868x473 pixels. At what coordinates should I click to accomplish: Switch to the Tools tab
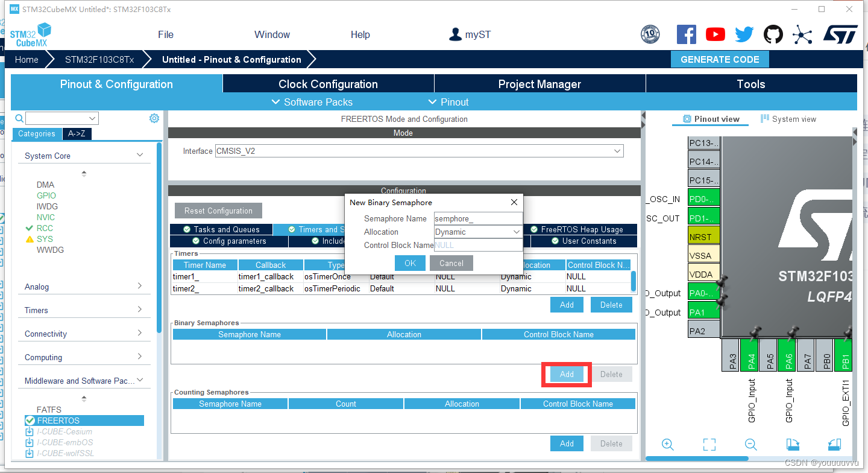pos(751,84)
